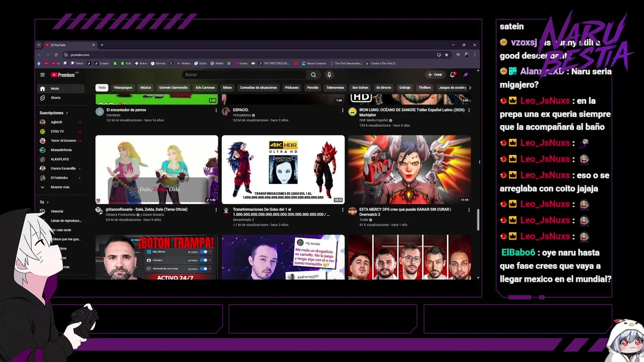Select the Eric Cartman filter chip
This screenshot has height=362, width=644.
205,87
